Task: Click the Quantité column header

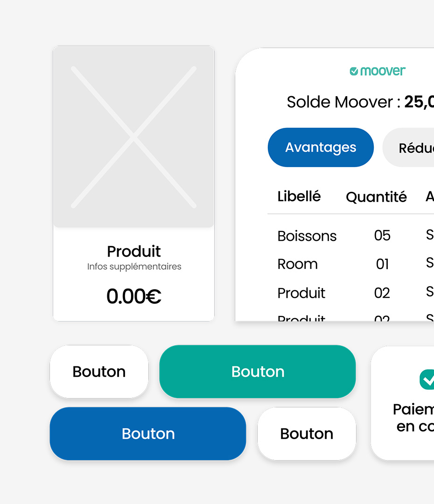Action: point(376,197)
